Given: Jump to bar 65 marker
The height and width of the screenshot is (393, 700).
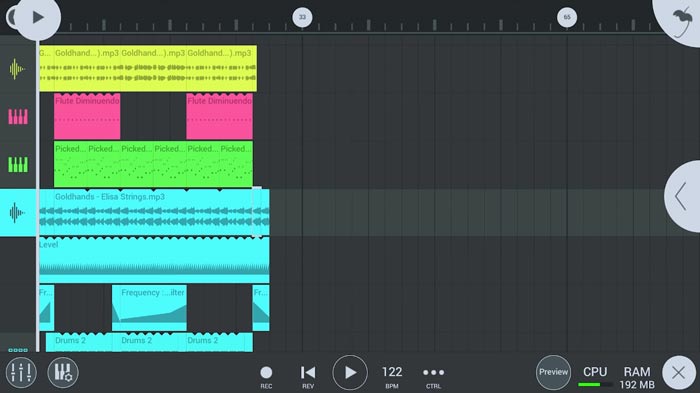Looking at the screenshot, I should [x=567, y=17].
